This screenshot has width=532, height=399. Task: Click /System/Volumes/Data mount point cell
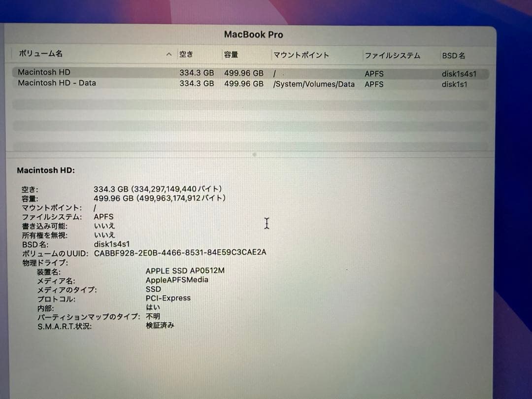314,84
